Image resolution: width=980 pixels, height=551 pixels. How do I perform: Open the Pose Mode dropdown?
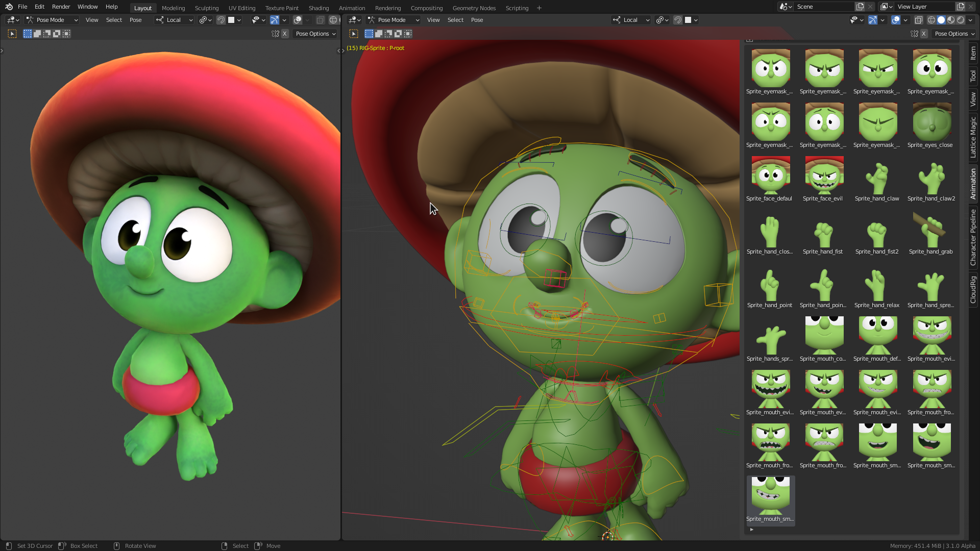pos(51,20)
